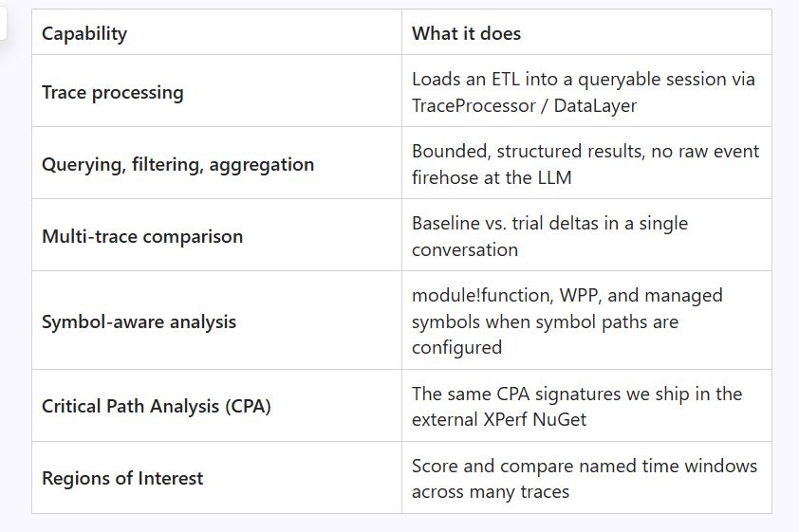Select the Trace processing cell
The image size is (799, 532).
(x=216, y=91)
